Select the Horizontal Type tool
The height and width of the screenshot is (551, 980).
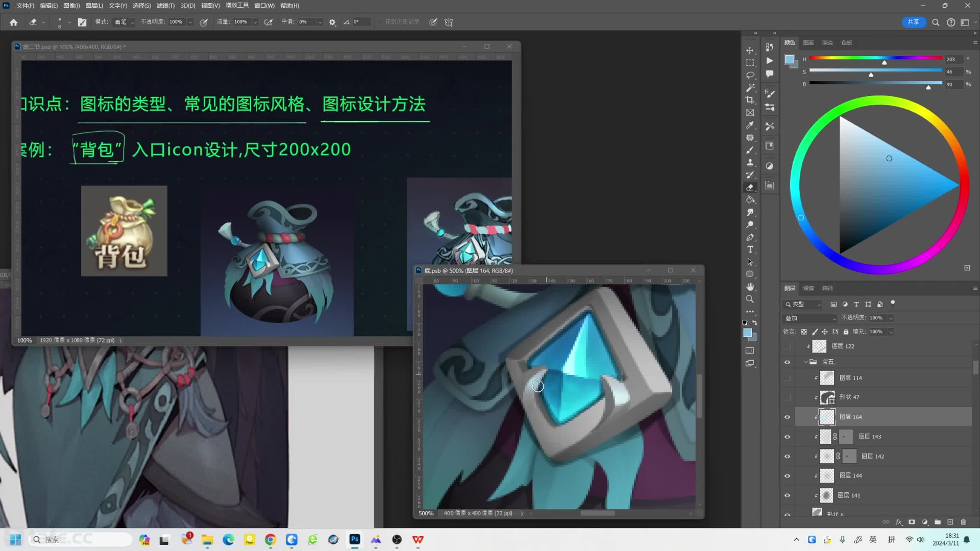[x=750, y=249]
